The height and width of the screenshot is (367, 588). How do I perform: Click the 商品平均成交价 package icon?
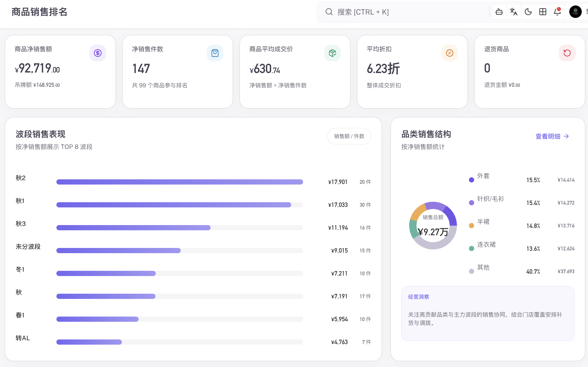(332, 53)
